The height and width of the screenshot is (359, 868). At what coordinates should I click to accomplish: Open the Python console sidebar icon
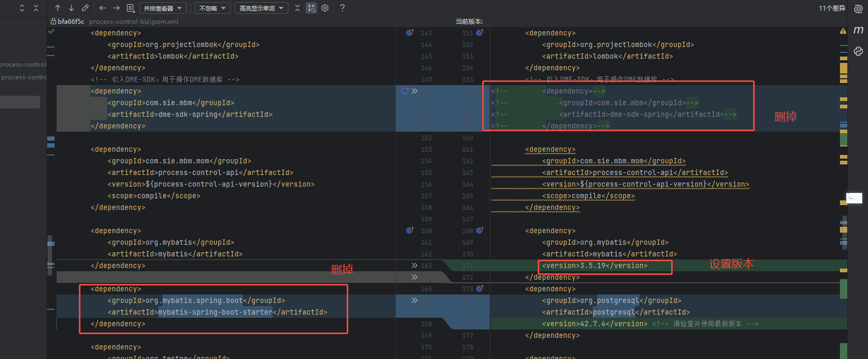(x=858, y=51)
